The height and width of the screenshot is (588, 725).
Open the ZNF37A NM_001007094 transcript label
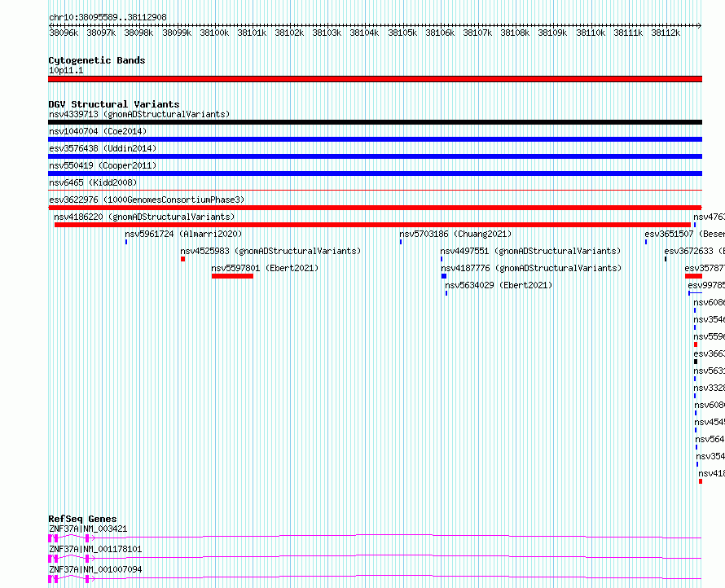(95, 570)
